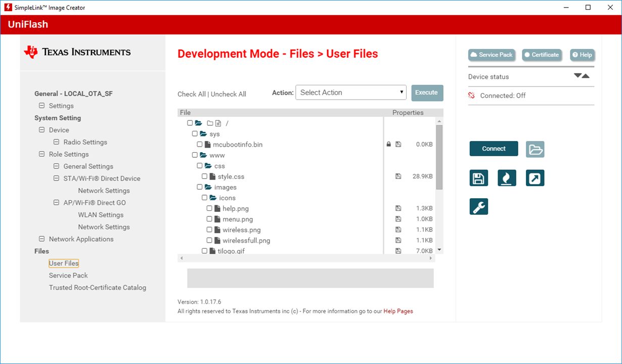The width and height of the screenshot is (622, 364).
Task: Click the open folder icon beside Connect
Action: point(535,149)
